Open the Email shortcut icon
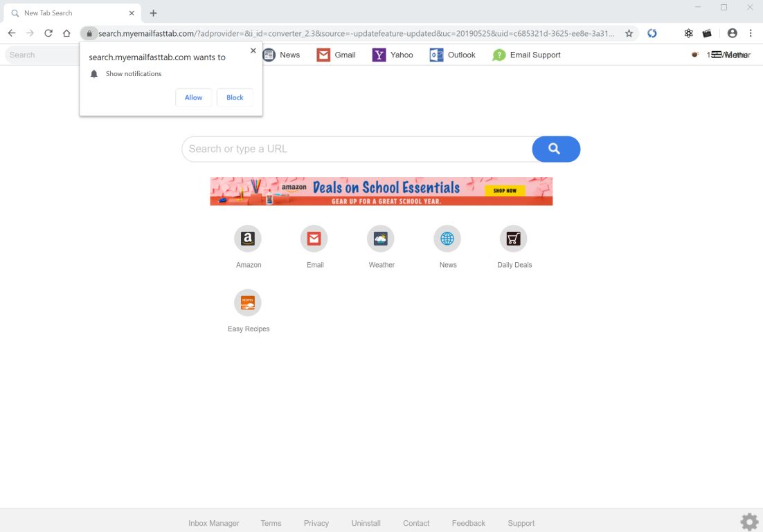 pos(314,239)
